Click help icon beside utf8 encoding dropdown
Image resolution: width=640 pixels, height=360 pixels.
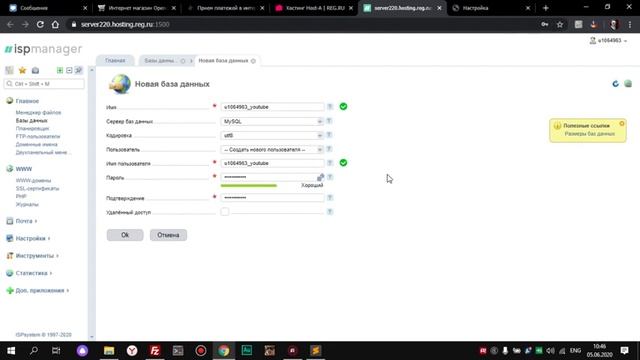point(329,135)
